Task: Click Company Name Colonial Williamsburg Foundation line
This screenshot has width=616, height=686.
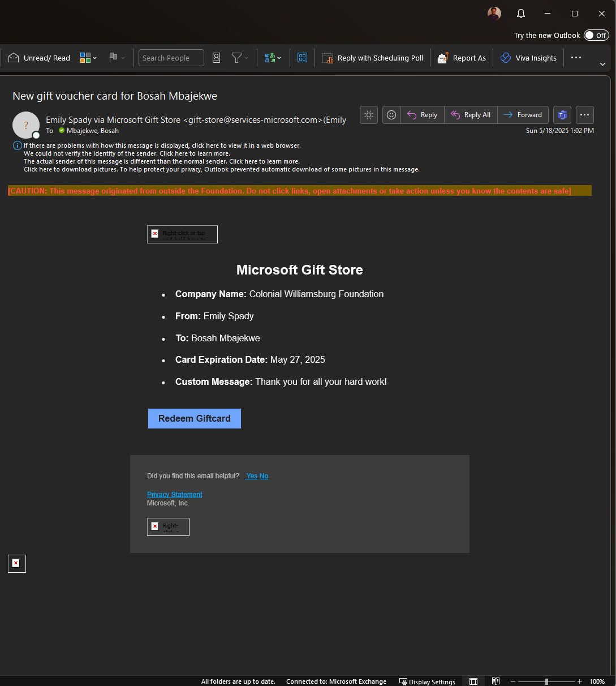Action: pos(279,294)
